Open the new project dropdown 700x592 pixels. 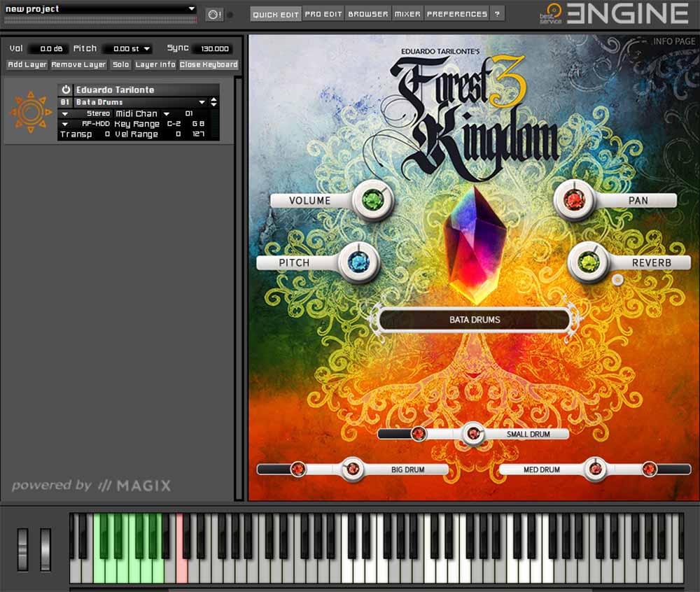(x=191, y=8)
